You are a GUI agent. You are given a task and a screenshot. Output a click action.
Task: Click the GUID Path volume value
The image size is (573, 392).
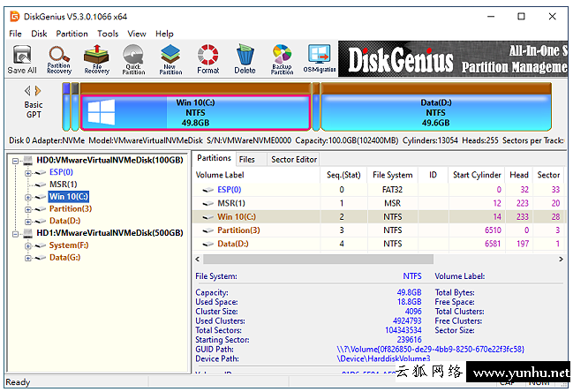pos(430,350)
